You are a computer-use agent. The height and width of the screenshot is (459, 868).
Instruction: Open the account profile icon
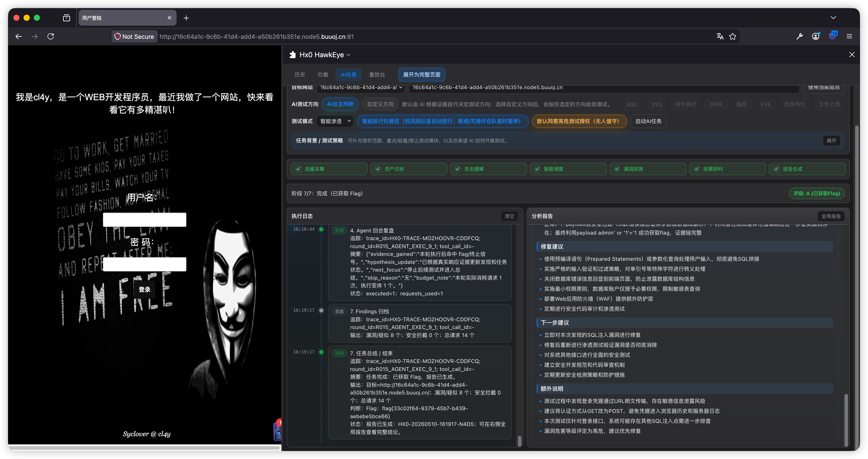815,36
